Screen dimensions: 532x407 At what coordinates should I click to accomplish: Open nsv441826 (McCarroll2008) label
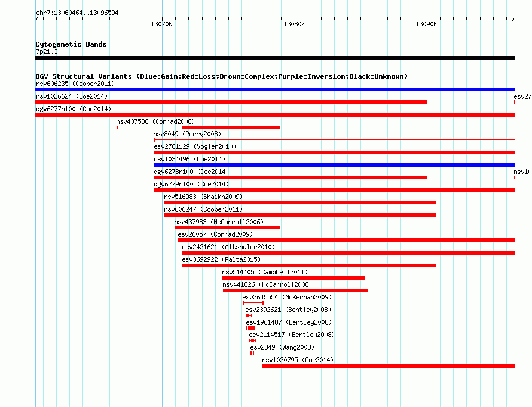pyautogui.click(x=267, y=284)
